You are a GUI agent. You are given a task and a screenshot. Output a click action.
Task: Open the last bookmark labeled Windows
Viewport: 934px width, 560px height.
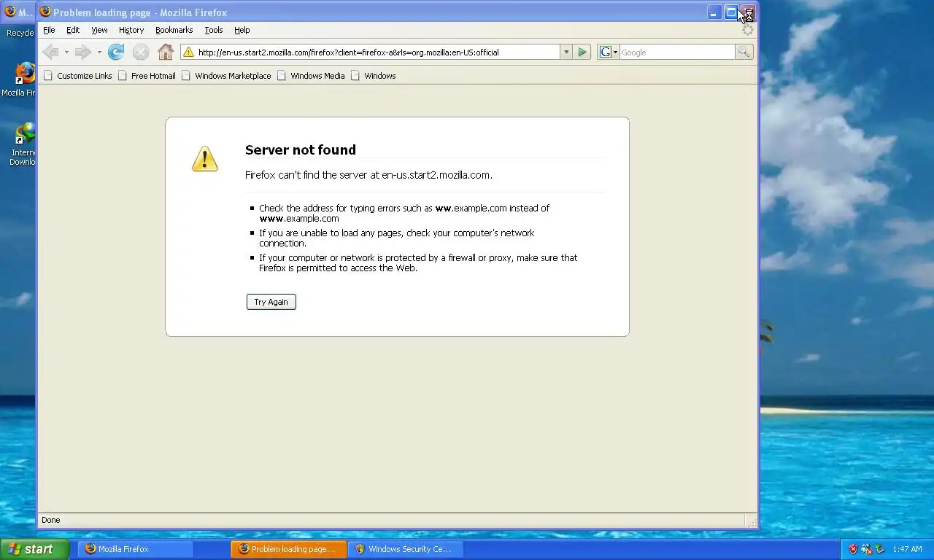click(x=374, y=76)
